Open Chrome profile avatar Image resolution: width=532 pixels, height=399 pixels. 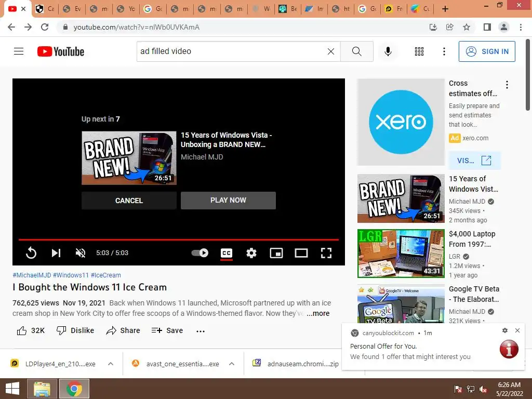[504, 27]
